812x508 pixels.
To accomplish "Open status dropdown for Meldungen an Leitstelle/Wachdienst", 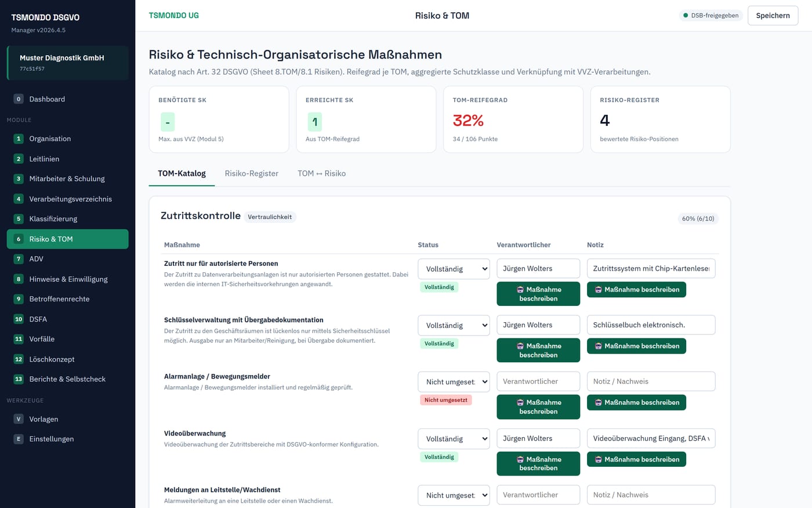I will click(x=454, y=495).
